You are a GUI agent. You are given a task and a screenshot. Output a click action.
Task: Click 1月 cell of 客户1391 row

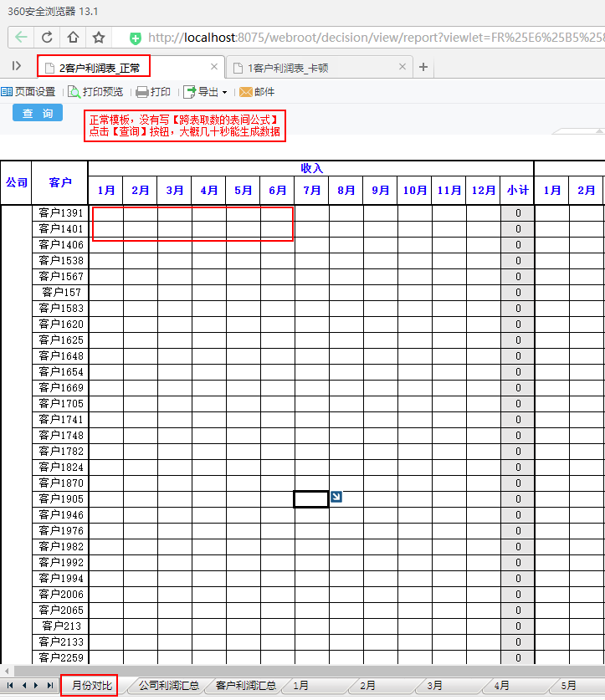(x=106, y=213)
